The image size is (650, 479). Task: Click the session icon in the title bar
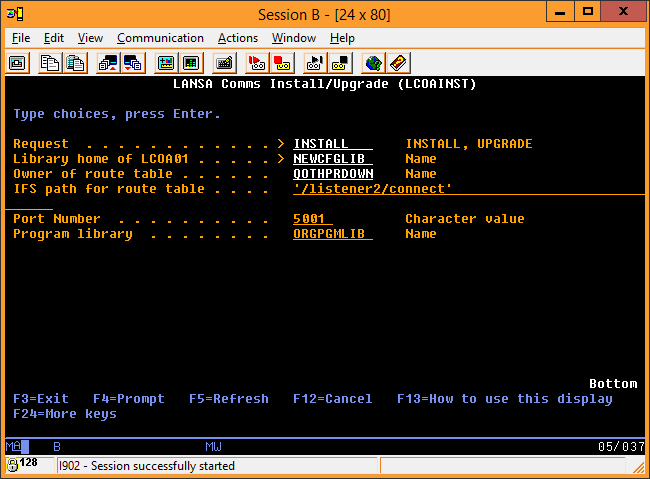[x=15, y=15]
